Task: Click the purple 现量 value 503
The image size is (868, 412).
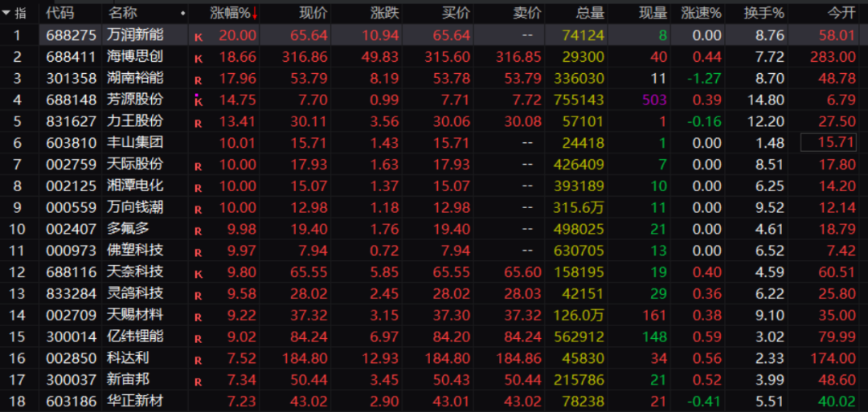Action: (654, 100)
